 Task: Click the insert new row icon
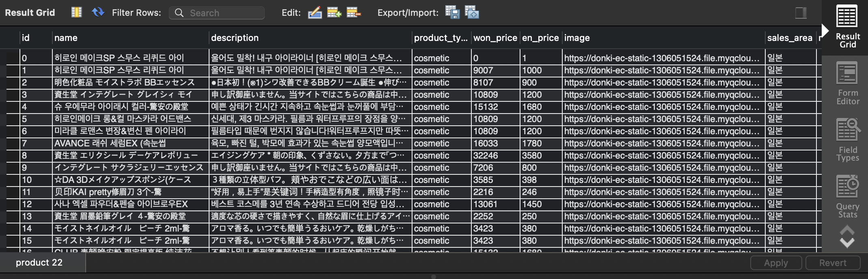click(334, 13)
